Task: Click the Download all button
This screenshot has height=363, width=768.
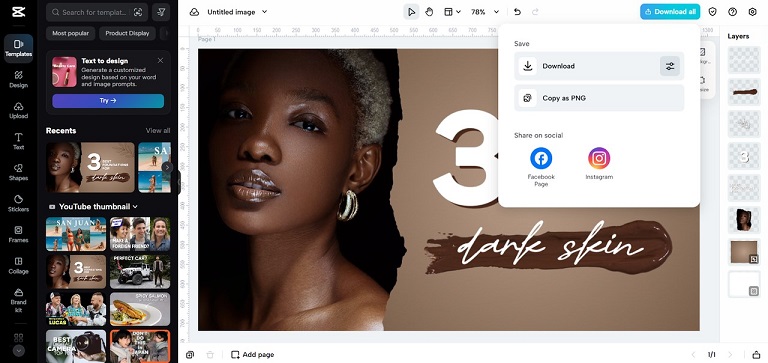Action: tap(670, 12)
